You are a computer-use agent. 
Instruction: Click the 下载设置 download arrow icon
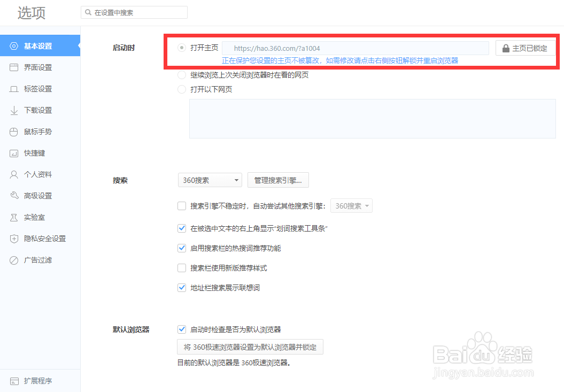14,110
